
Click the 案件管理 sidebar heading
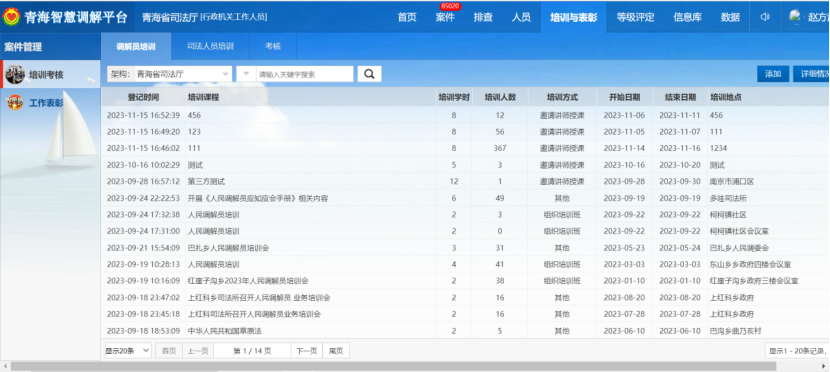point(23,47)
